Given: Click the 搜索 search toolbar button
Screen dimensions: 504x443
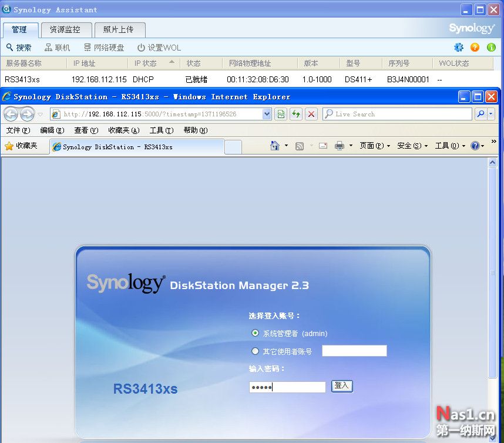Looking at the screenshot, I should 19,48.
